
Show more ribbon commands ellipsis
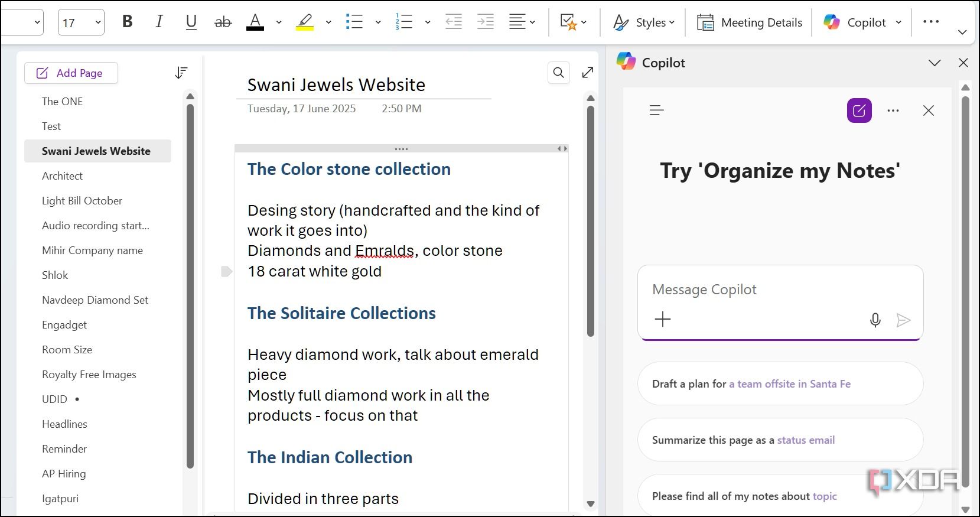(931, 22)
